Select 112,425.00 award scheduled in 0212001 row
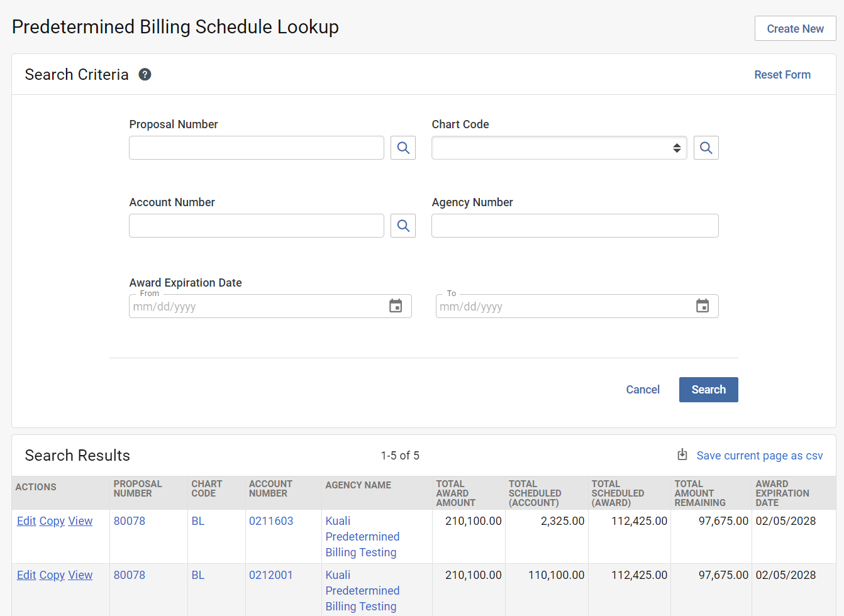Screen dimensions: 844x616 (640, 575)
